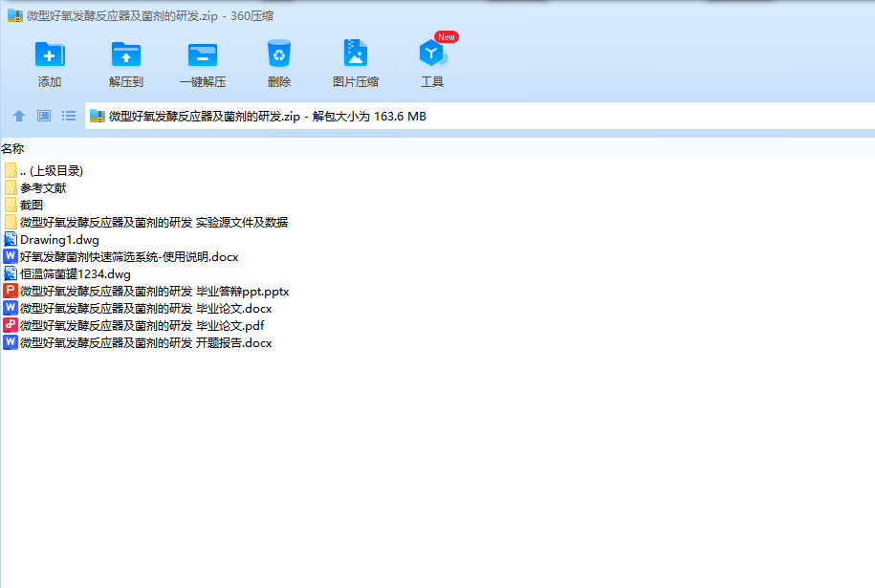Click the 参考文献 folder icon

(x=11, y=187)
